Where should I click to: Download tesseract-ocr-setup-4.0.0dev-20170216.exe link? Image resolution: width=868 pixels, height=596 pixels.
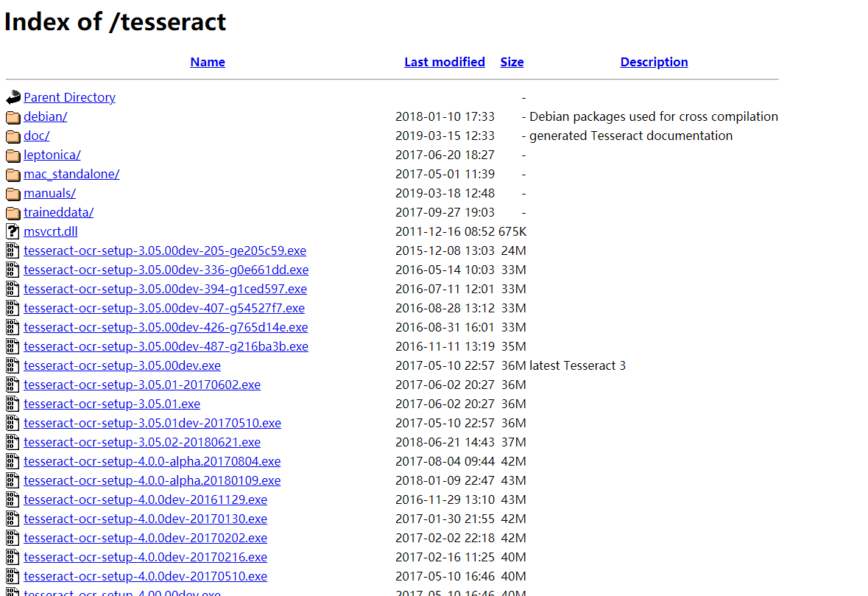[146, 557]
